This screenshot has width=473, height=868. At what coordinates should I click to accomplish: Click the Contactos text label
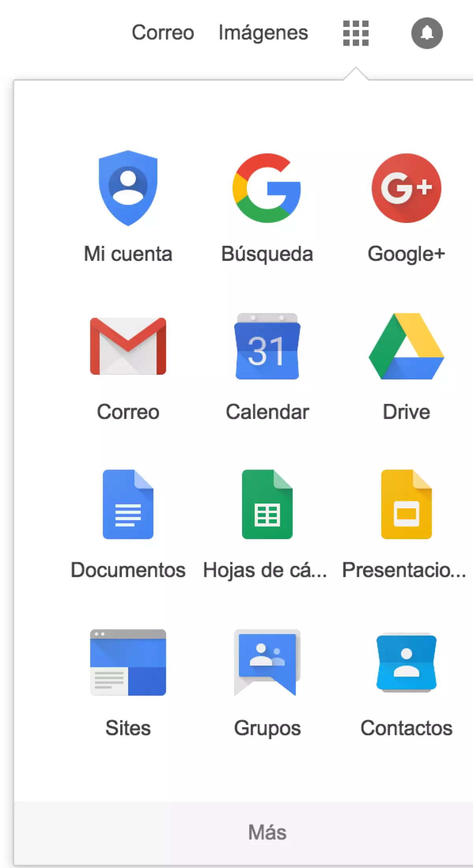406,728
